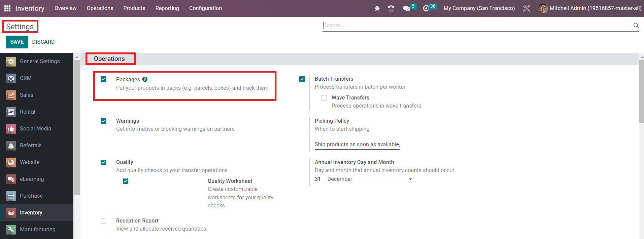Image resolution: width=644 pixels, height=239 pixels.
Task: Go to Manufacturing settings
Action: pyautogui.click(x=37, y=230)
